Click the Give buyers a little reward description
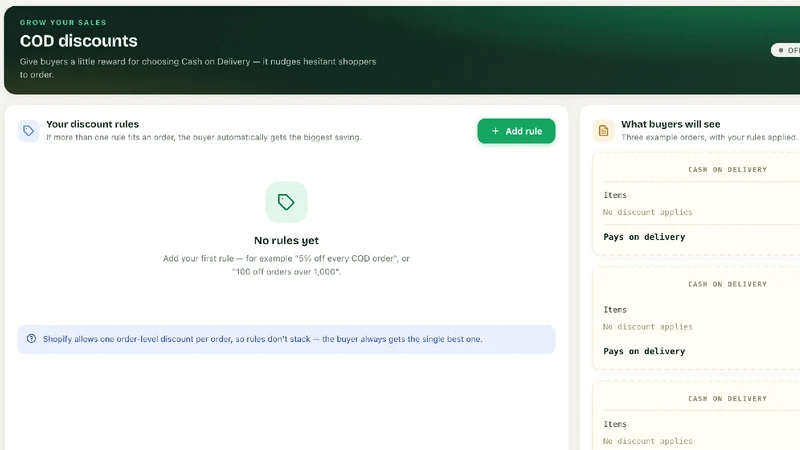The image size is (800, 450). coord(198,68)
